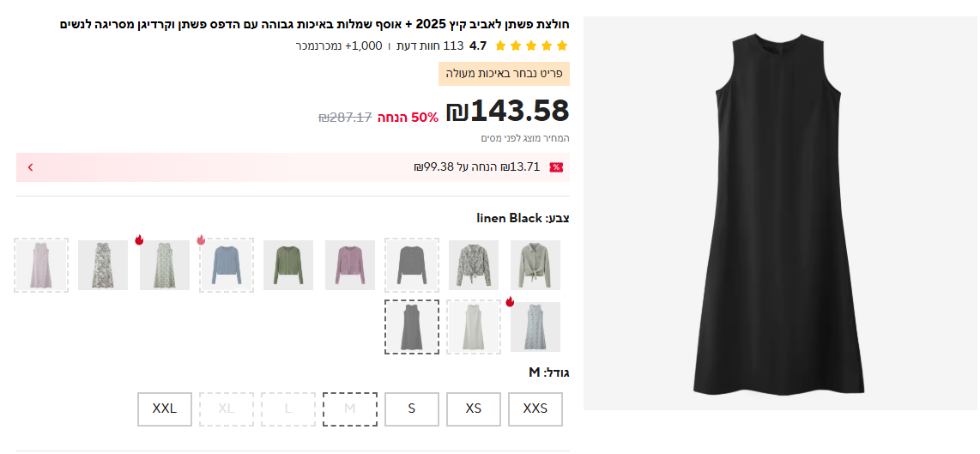Pick the gray cardigan color option
980x454 pixels.
(x=412, y=265)
